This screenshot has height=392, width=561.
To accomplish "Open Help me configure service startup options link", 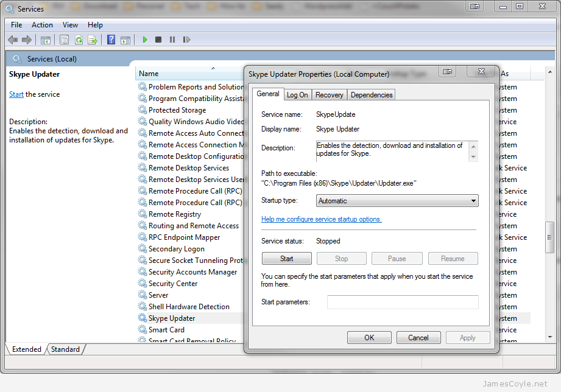I will [x=321, y=219].
